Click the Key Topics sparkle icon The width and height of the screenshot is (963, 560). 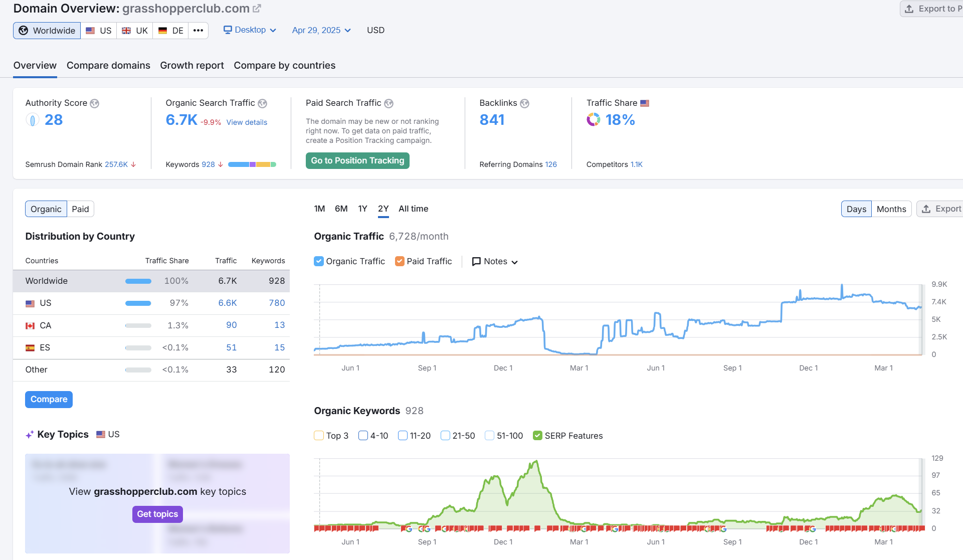pos(30,435)
